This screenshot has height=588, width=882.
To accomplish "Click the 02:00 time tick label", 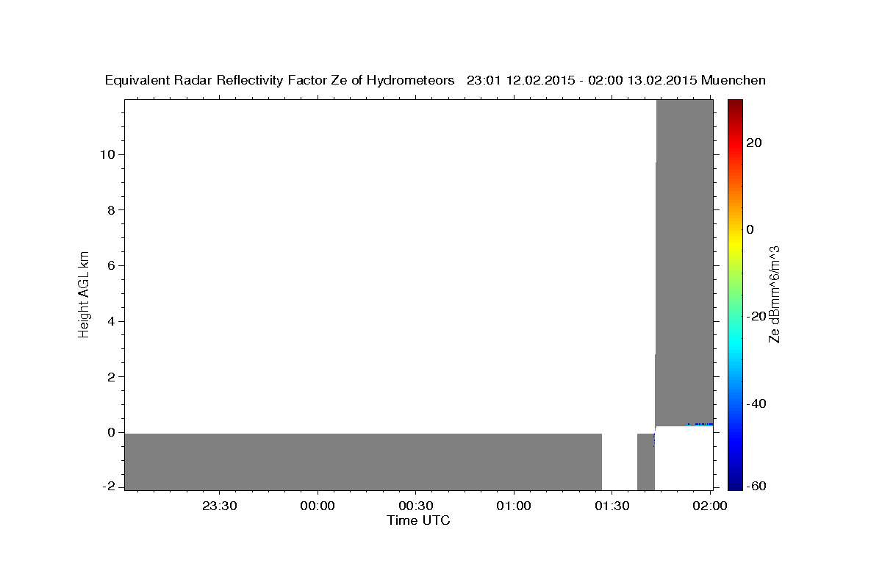I will pos(710,506).
